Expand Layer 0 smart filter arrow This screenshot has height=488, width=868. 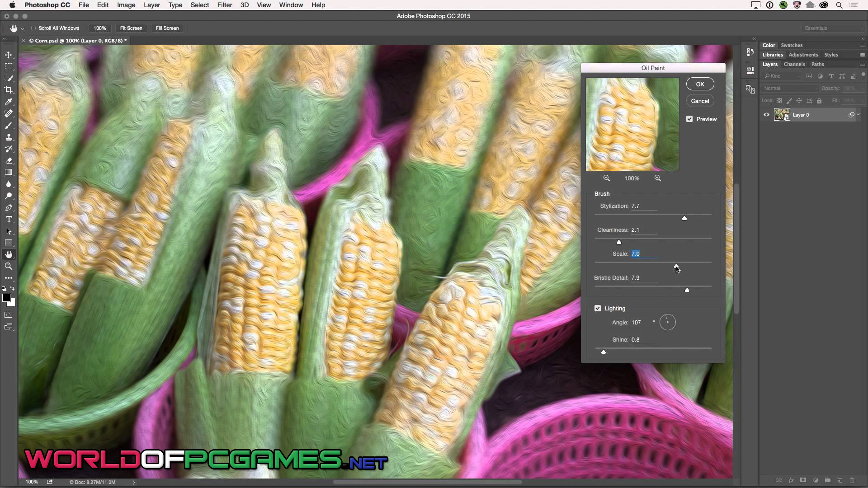[x=859, y=115]
